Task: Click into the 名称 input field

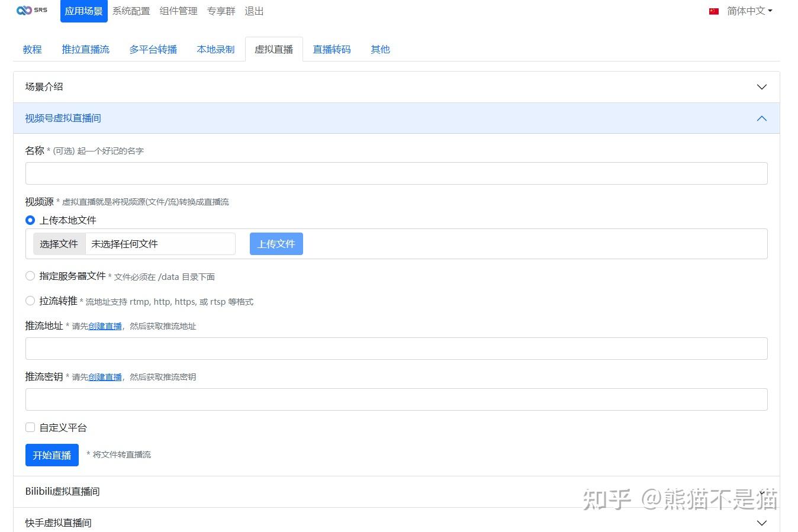Action: coord(396,173)
